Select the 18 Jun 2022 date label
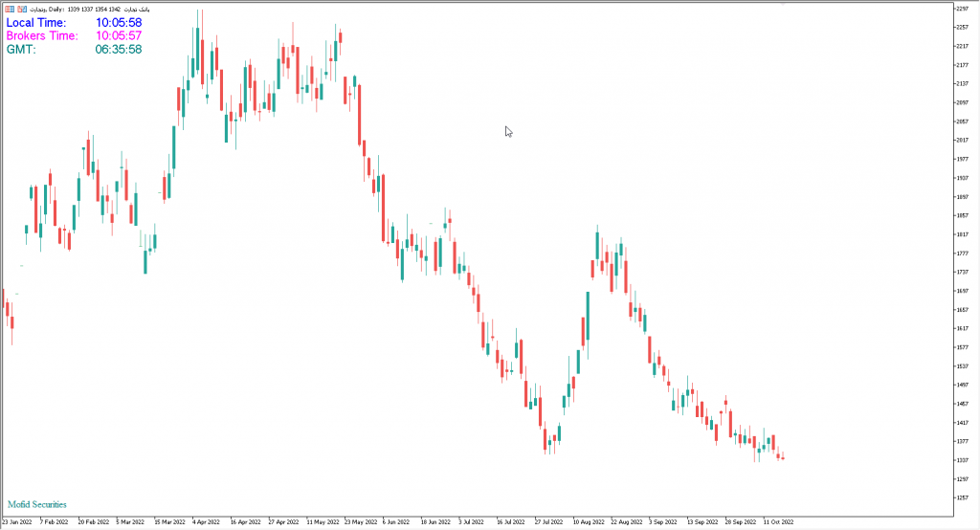 click(x=435, y=522)
